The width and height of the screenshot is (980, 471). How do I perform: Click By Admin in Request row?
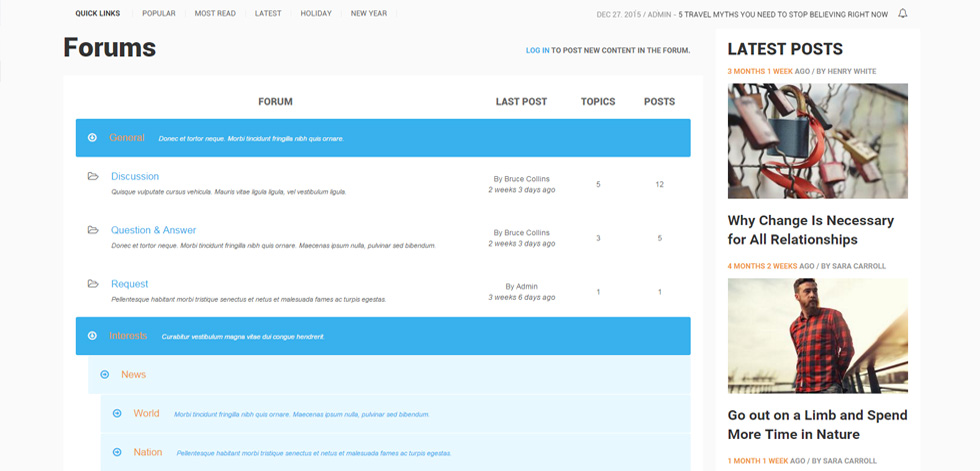(521, 286)
